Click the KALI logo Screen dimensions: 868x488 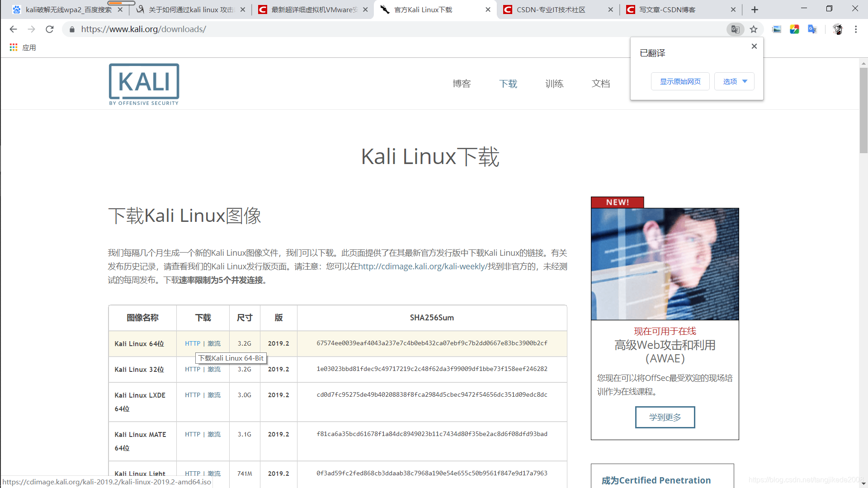tap(144, 84)
